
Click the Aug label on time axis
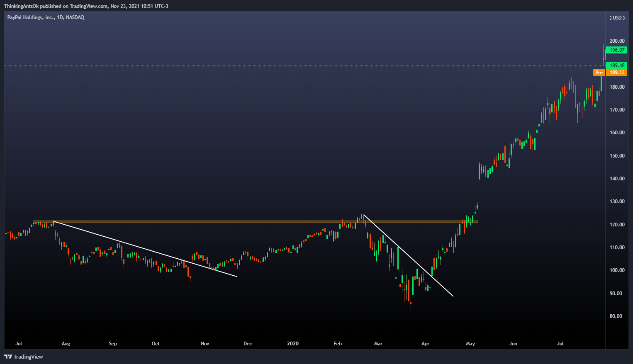click(x=66, y=344)
